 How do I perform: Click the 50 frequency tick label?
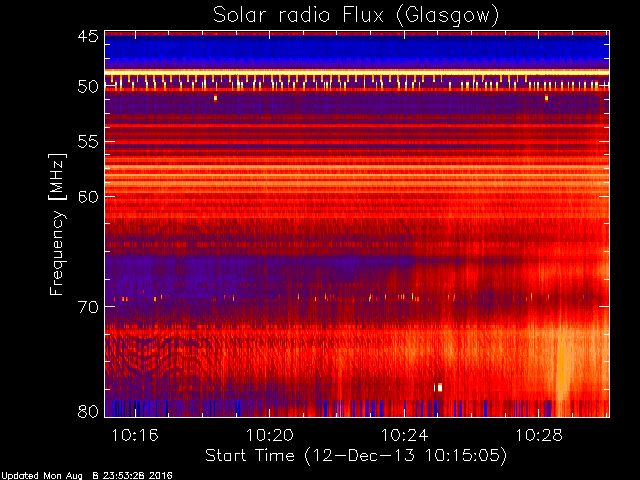click(x=88, y=87)
